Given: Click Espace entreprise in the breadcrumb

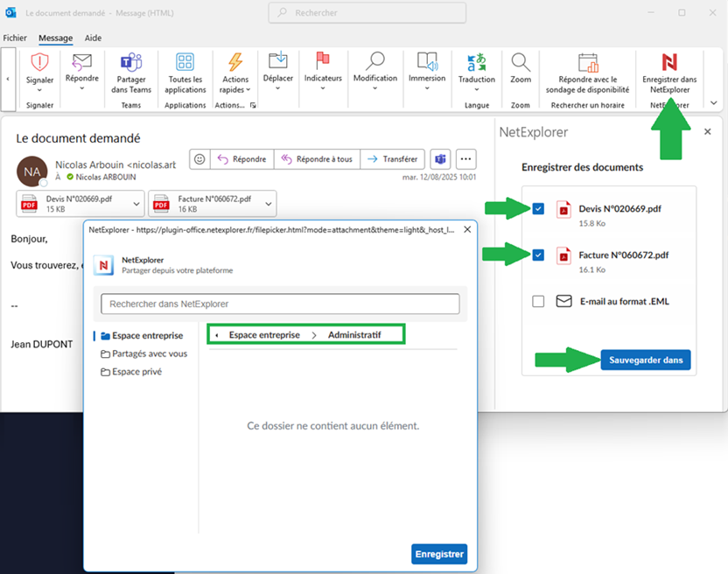Looking at the screenshot, I should tap(264, 335).
